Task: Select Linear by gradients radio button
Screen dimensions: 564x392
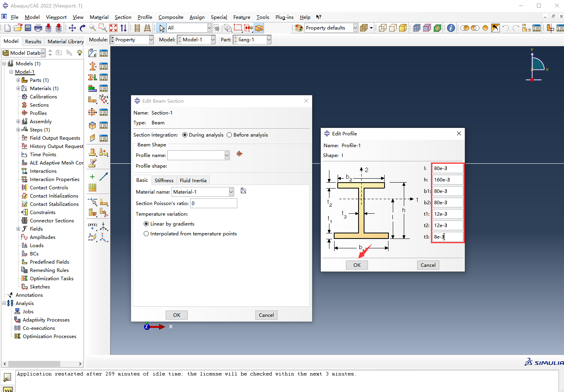Action: [x=146, y=224]
